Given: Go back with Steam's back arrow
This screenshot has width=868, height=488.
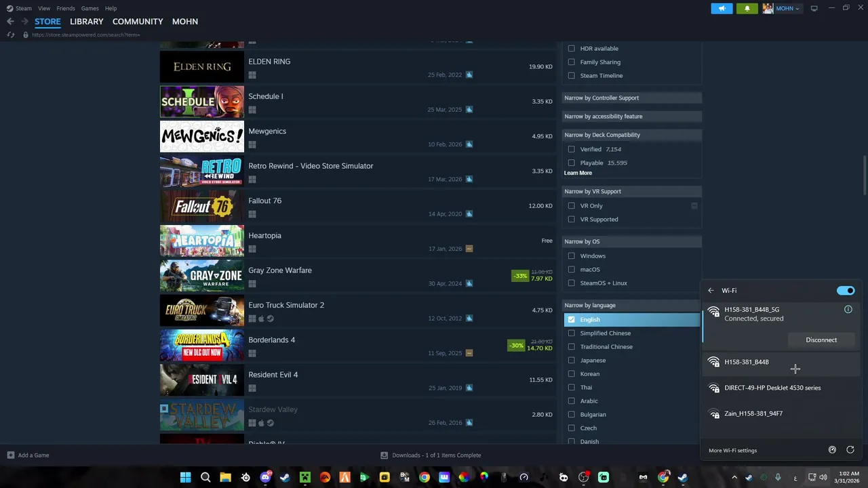Looking at the screenshot, I should (10, 22).
